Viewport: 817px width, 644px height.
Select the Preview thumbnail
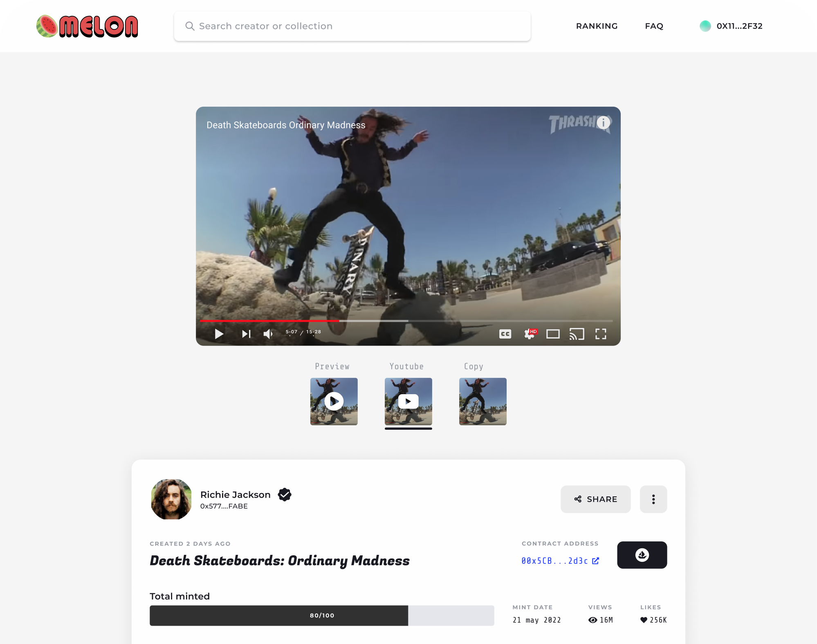[334, 401]
